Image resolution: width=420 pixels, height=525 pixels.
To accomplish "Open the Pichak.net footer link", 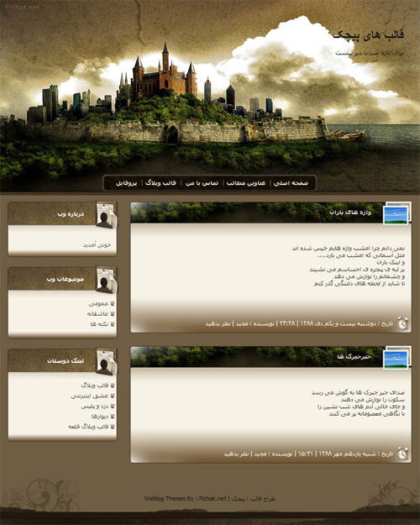I will (x=213, y=499).
